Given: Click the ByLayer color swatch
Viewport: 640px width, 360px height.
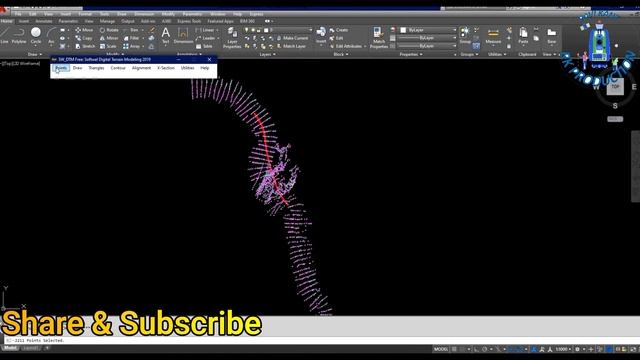Looking at the screenshot, I should click(x=403, y=30).
